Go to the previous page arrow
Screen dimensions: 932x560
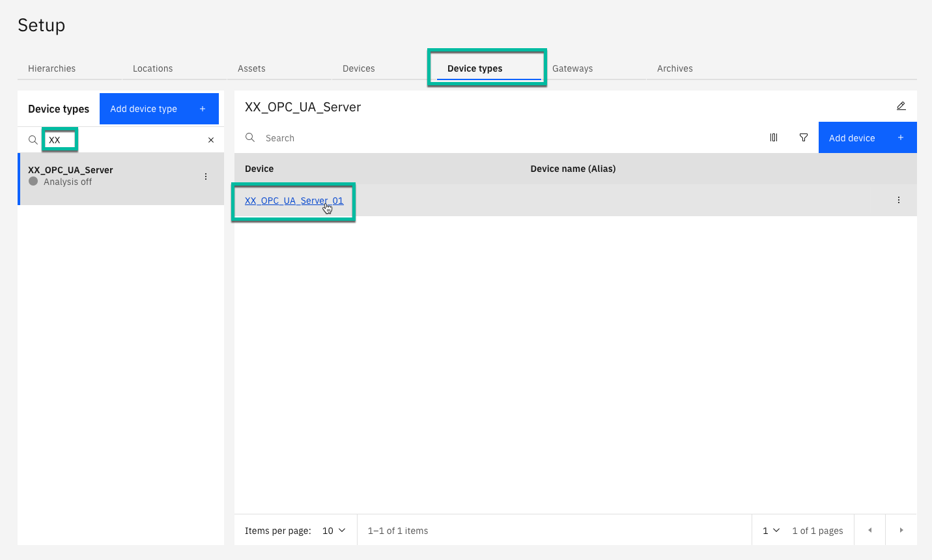[x=869, y=530]
